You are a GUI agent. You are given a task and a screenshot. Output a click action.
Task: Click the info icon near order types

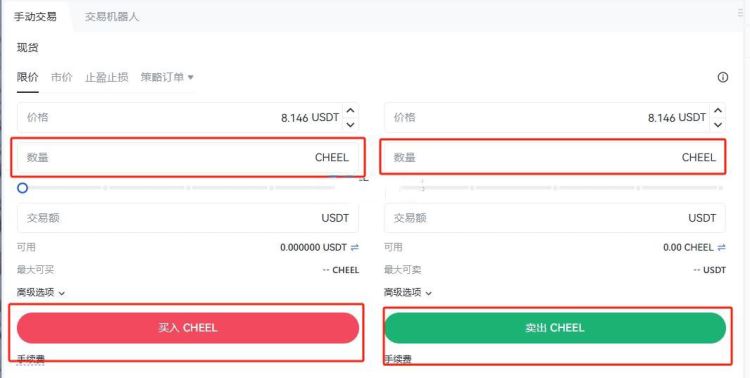point(722,77)
